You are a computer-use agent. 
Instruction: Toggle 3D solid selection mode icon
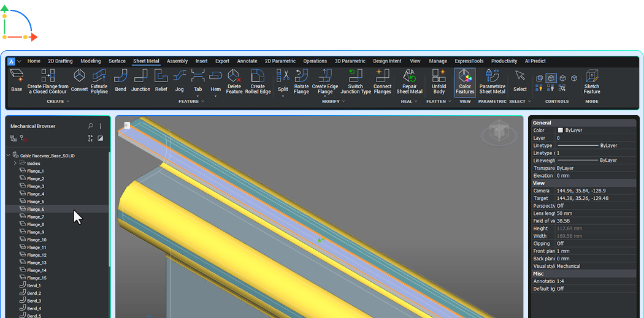(x=540, y=78)
